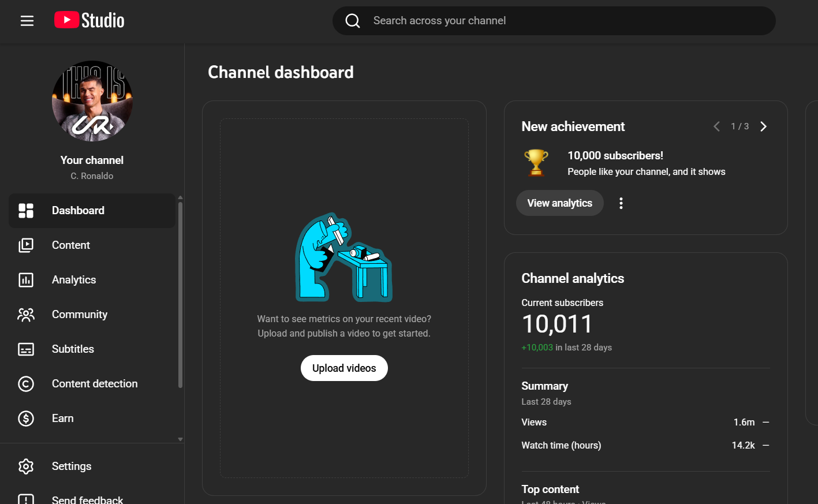Go to previous achievement card
Viewport: 818px width, 504px height.
[x=716, y=126]
